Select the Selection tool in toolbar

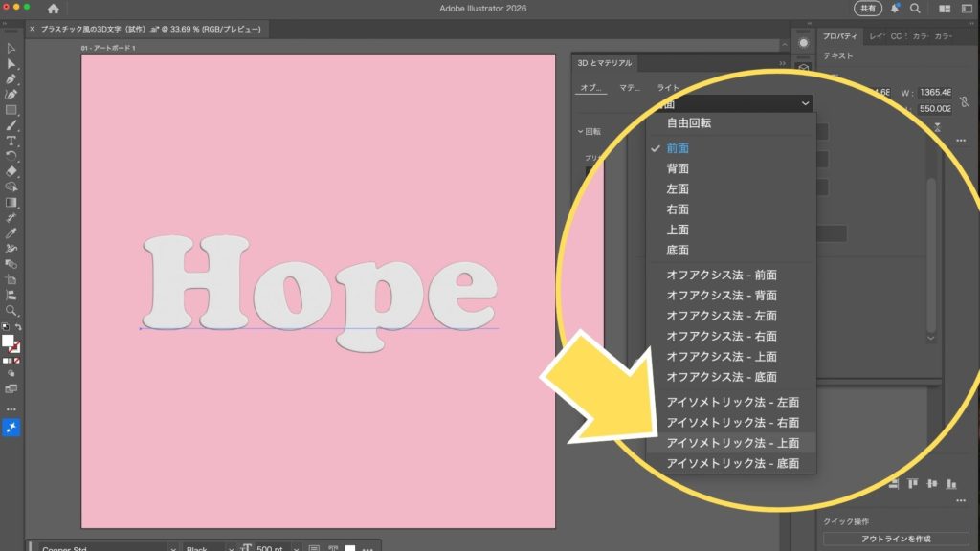coord(11,47)
